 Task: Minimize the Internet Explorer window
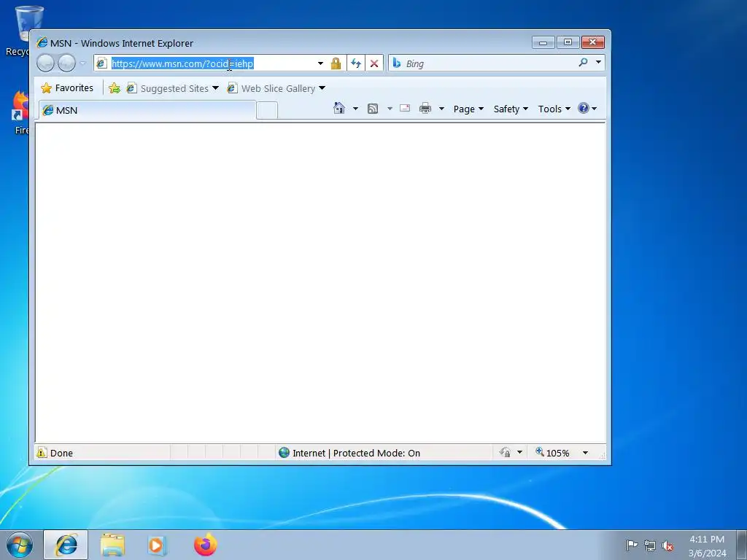543,42
